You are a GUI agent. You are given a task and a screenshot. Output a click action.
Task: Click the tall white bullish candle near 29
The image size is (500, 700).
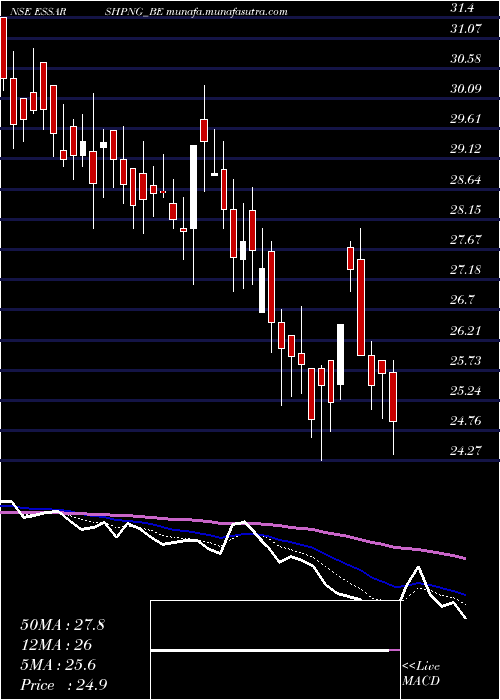coord(193,187)
